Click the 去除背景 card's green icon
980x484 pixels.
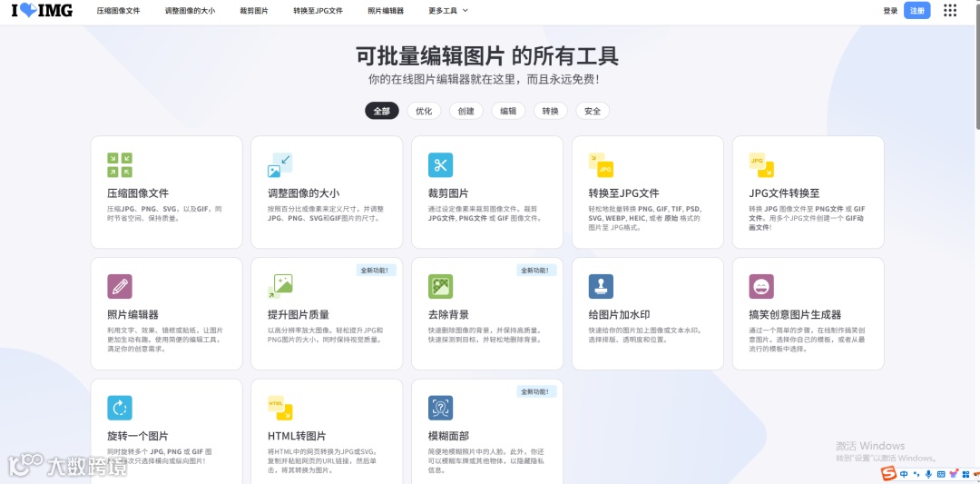[x=441, y=286]
